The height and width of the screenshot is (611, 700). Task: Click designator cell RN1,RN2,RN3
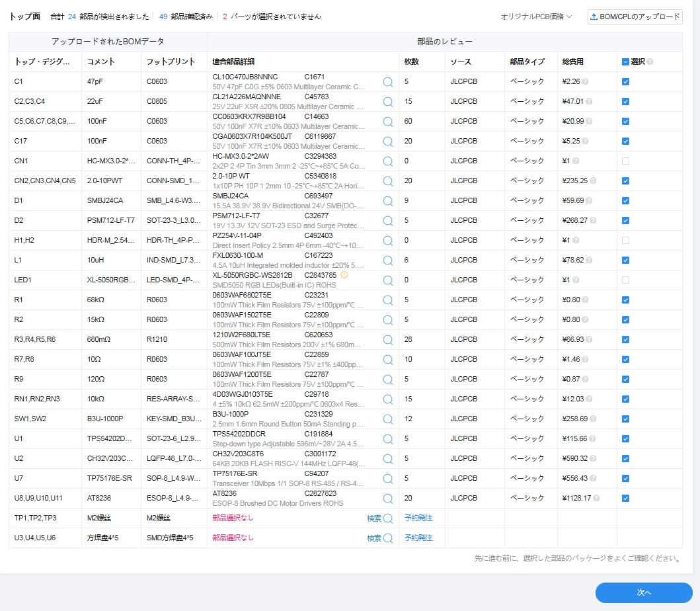(37, 399)
